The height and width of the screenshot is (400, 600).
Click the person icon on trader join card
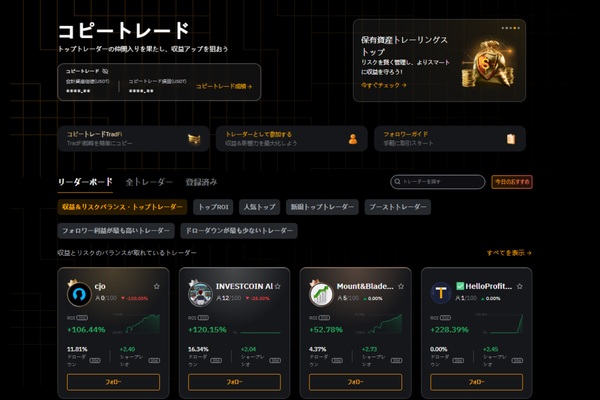[353, 139]
